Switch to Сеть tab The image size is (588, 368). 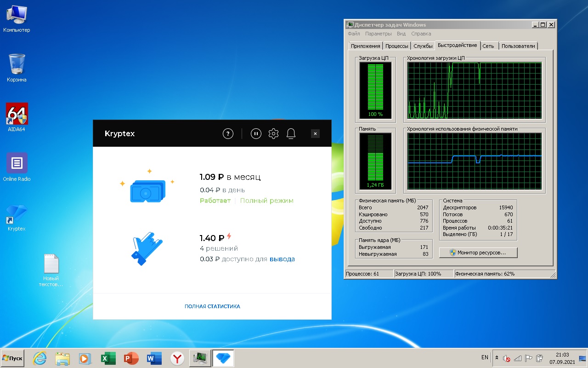(x=488, y=46)
